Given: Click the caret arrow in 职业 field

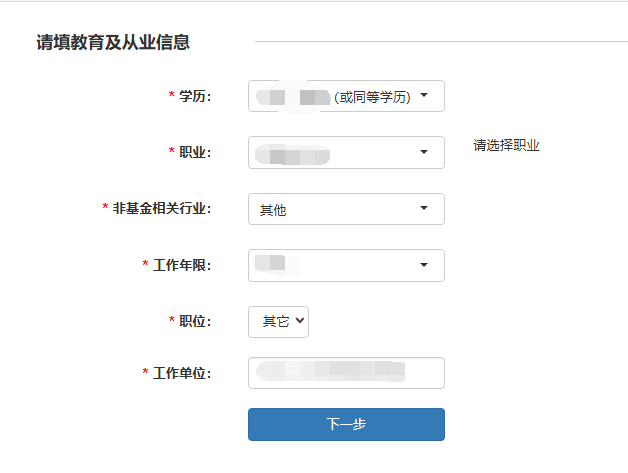Looking at the screenshot, I should coord(424,153).
